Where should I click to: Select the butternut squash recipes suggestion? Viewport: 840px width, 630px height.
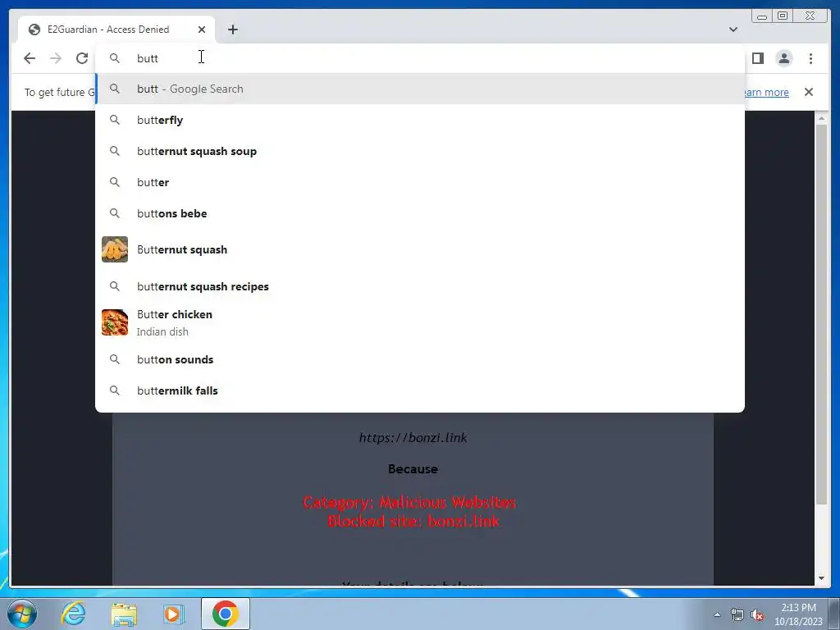point(420,286)
